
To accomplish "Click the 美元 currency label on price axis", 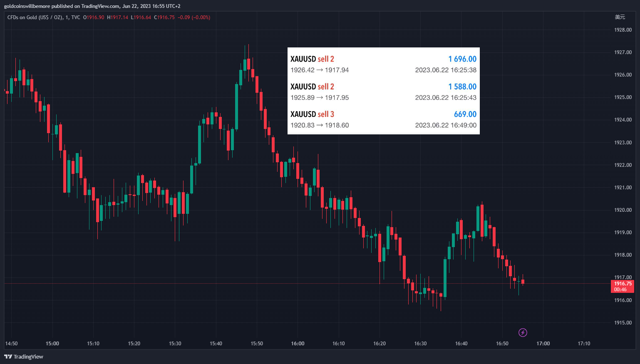I will point(620,17).
